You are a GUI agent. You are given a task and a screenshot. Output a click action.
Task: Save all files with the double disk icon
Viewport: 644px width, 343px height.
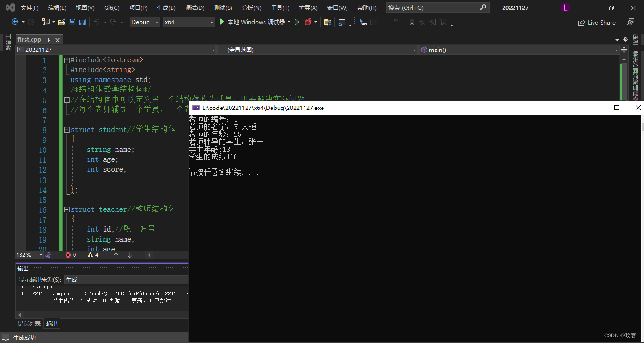tap(82, 22)
